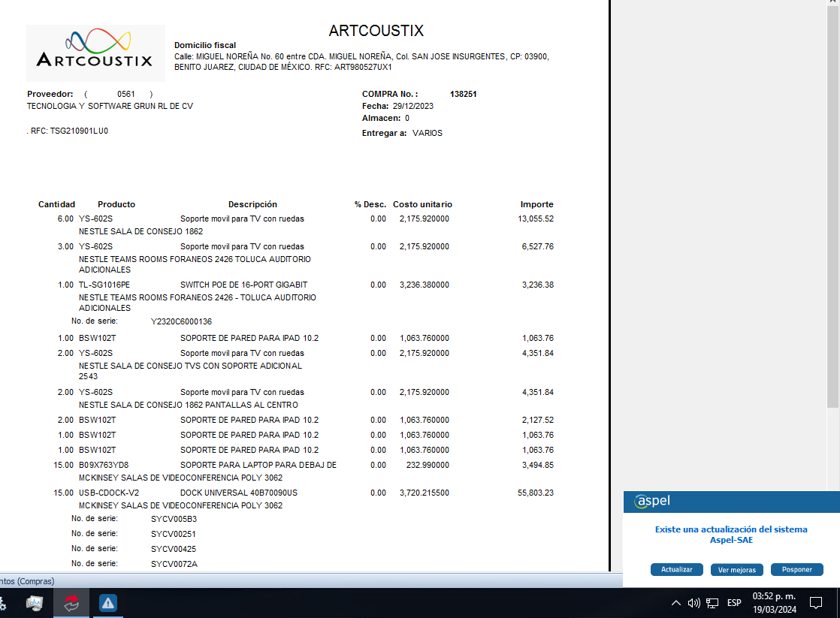Click note NESTLE SALA DE CONSEJO 1862 PANTALLAS AL CENTRO
The width and height of the screenshot is (840, 618).
click(x=188, y=405)
